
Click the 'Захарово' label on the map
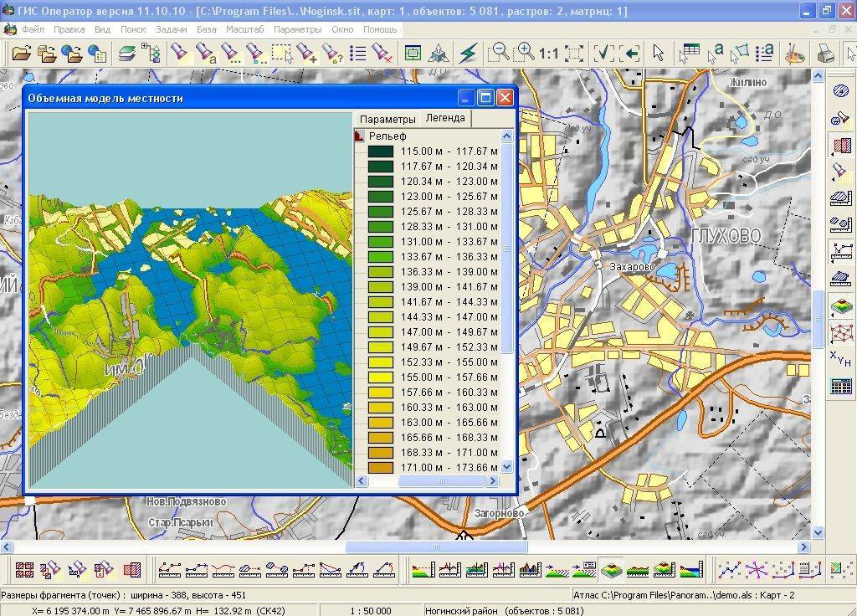tap(632, 267)
